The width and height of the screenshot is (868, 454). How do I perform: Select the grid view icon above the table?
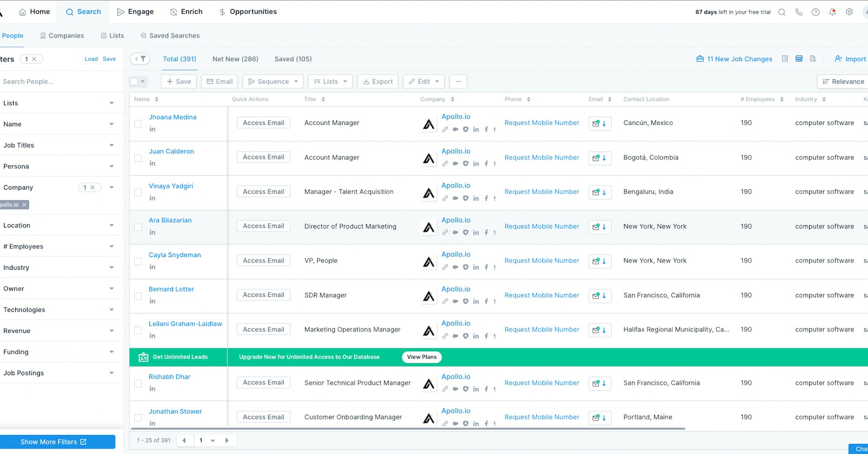coord(799,58)
